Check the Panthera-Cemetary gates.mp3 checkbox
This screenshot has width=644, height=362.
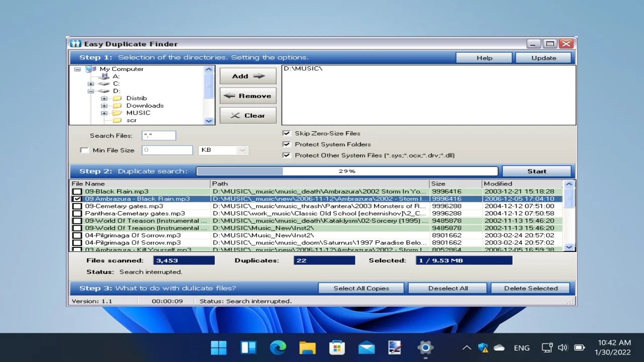(77, 214)
